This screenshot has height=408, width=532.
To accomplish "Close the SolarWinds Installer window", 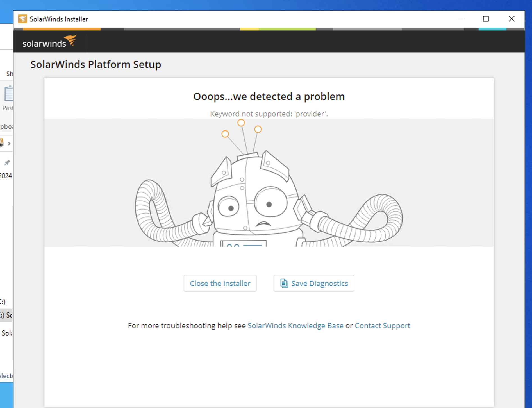I will pos(511,19).
